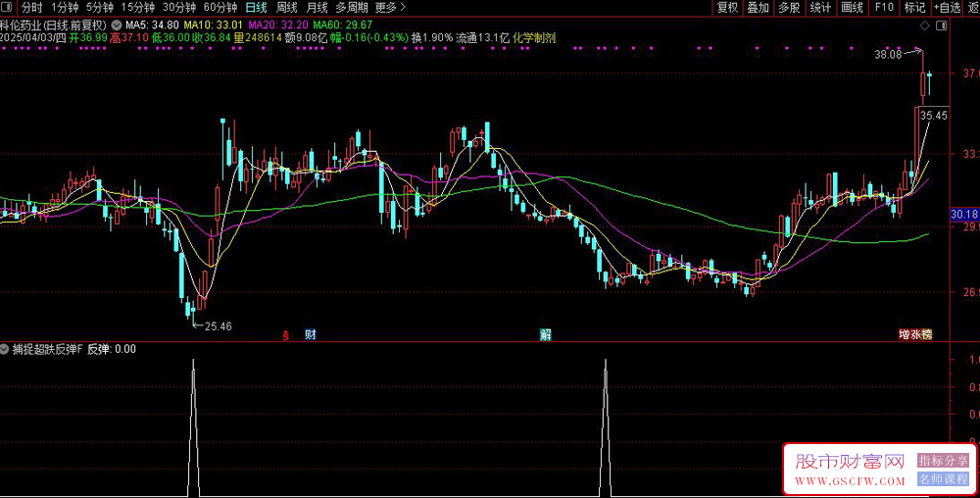
Task: Click the 指标分享 link
Action: [x=943, y=460]
